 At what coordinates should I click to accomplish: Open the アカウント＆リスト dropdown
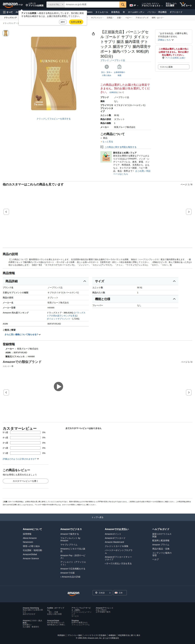point(152,5)
